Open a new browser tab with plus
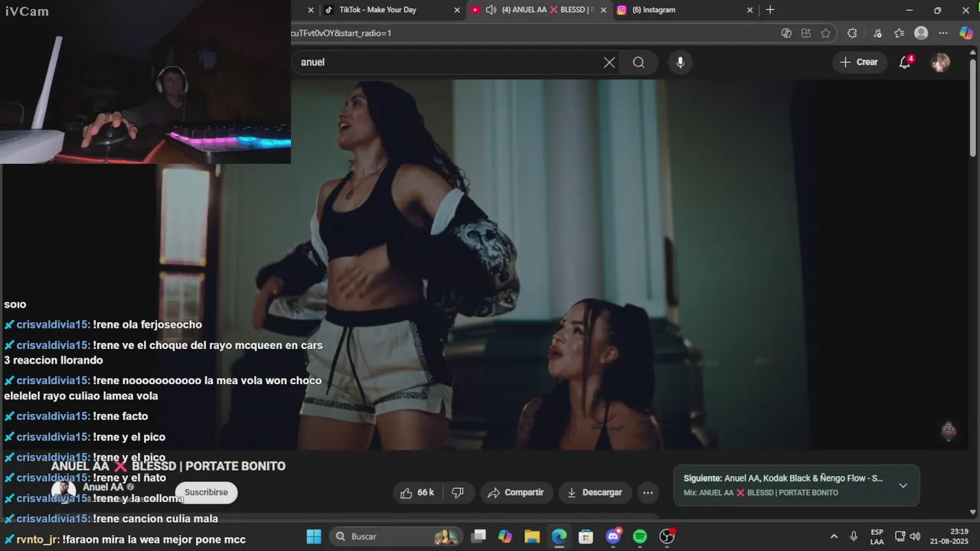 click(770, 10)
